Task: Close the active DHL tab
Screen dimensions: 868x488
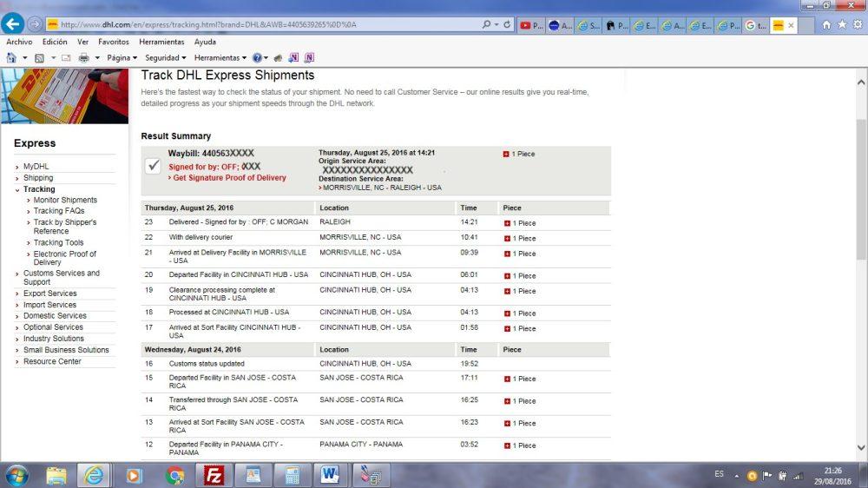Action: [x=791, y=25]
